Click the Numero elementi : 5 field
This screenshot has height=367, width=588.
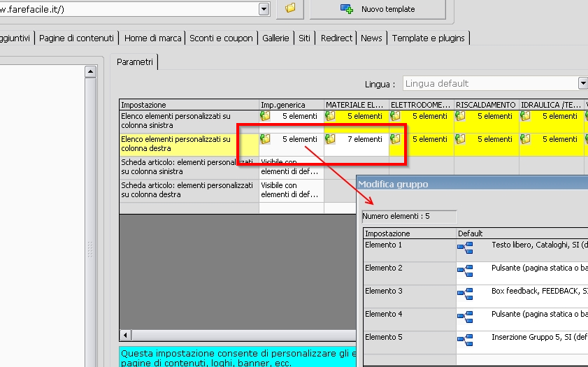(409, 216)
